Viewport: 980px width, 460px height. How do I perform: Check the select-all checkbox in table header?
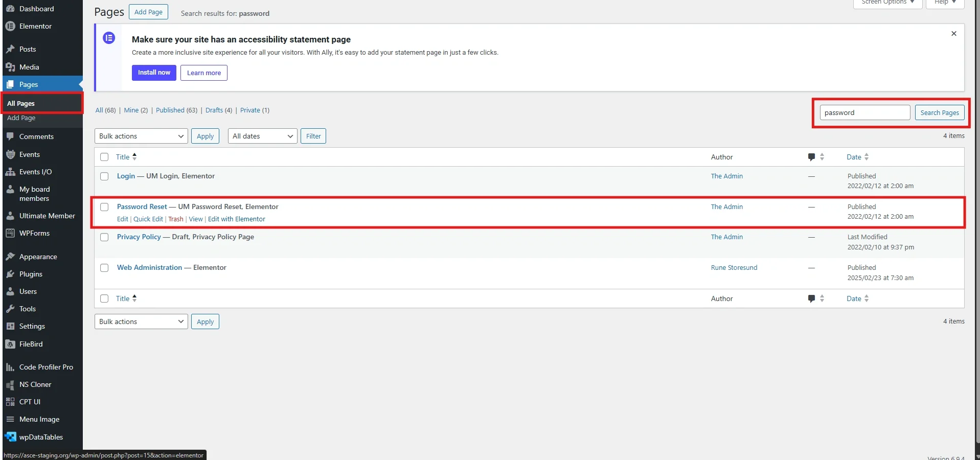(x=104, y=157)
